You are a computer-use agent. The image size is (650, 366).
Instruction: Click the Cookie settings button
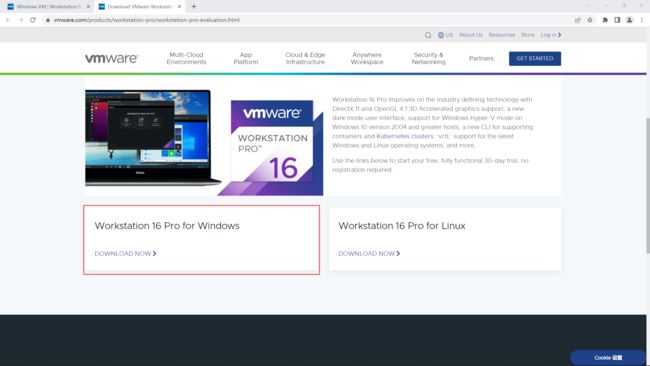pos(608,357)
